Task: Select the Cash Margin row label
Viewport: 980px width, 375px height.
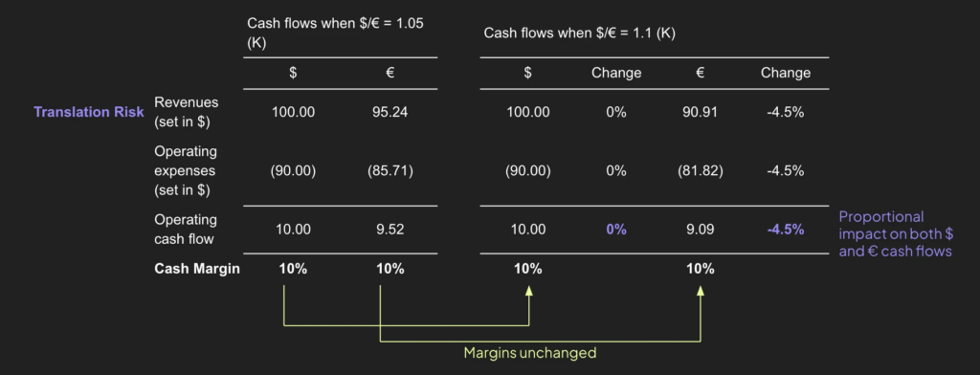Action: pos(197,270)
